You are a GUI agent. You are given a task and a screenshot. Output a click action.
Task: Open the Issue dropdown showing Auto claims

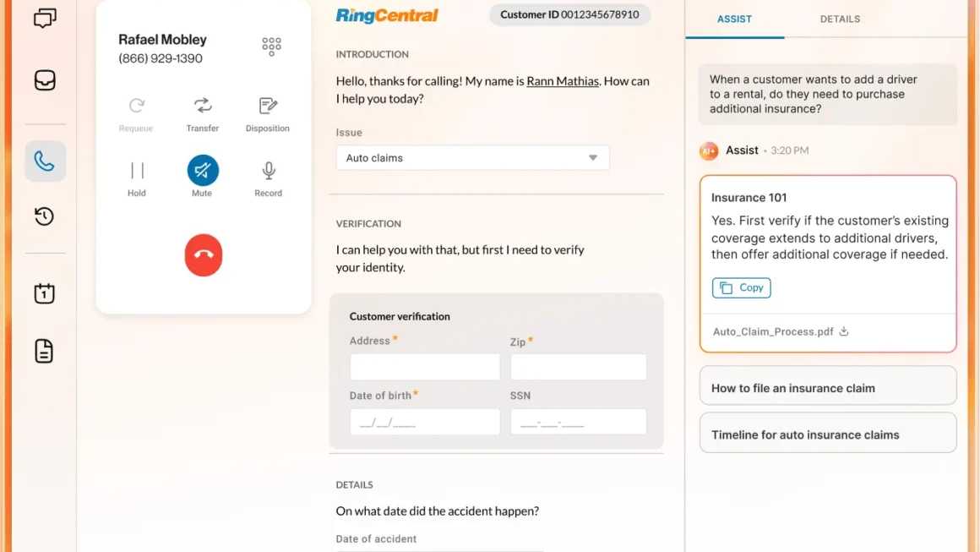pos(472,158)
